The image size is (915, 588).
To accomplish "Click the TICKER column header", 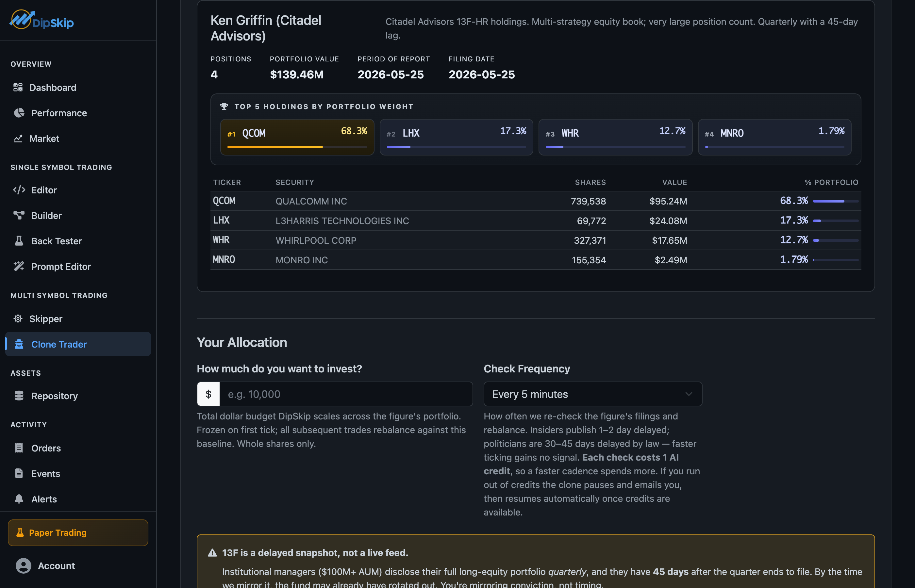I will point(227,182).
